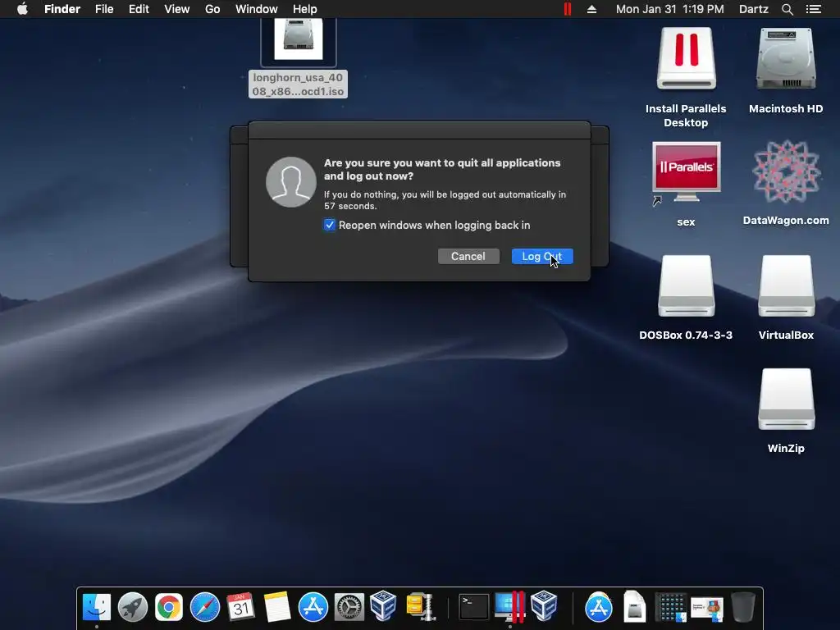840x630 pixels.
Task: Open WinZip from the Dock
Action: tap(421, 607)
